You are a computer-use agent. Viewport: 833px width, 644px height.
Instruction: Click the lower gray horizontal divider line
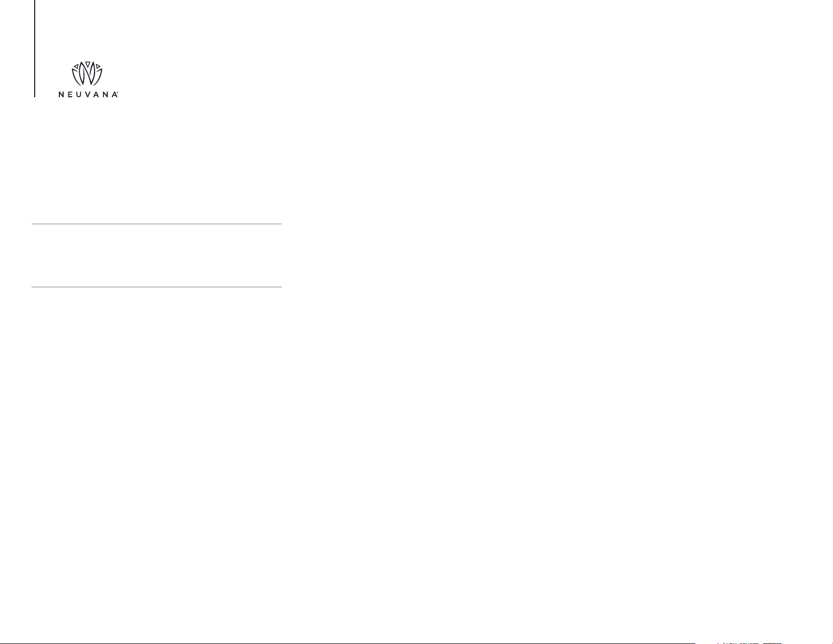(x=157, y=287)
